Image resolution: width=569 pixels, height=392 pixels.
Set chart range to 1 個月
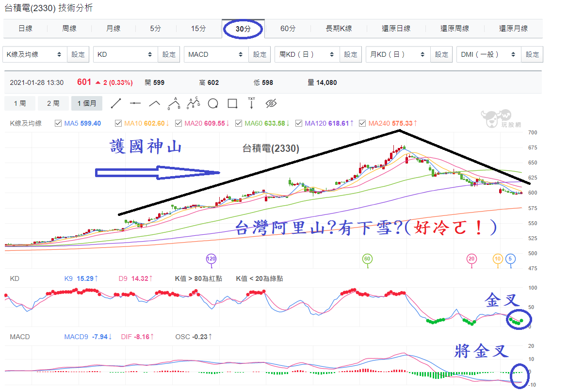coord(87,103)
